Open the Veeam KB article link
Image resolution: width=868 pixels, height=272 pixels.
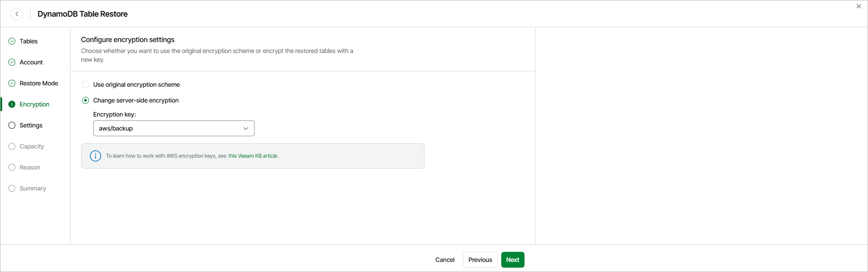(253, 156)
